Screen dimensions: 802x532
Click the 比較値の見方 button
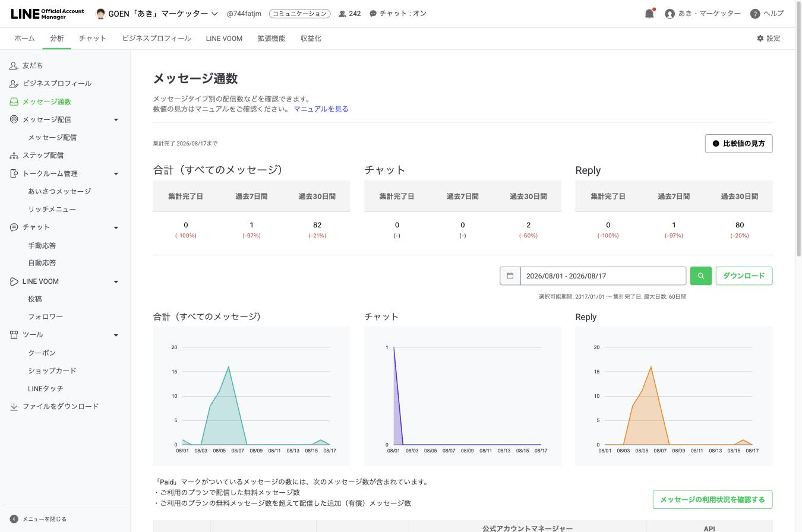pos(738,144)
